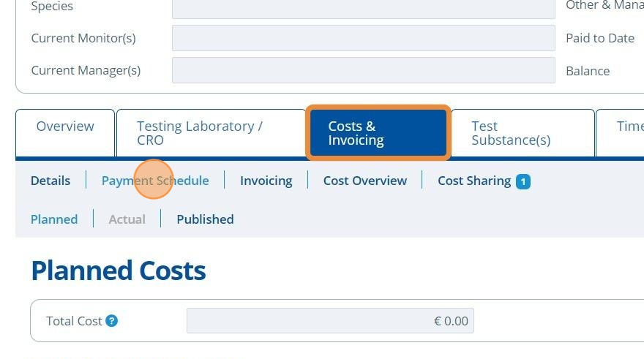Click the Total Cost amount field
This screenshot has height=359, width=644.
330,321
